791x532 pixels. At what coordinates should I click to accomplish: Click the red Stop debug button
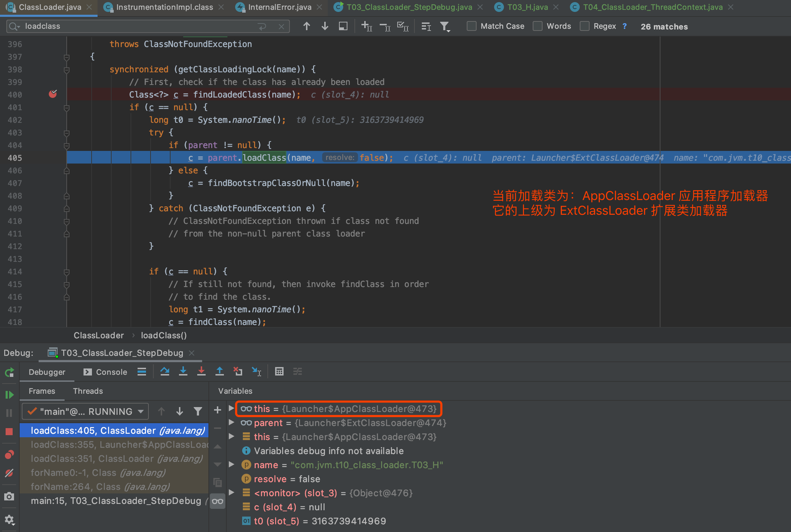click(x=9, y=431)
